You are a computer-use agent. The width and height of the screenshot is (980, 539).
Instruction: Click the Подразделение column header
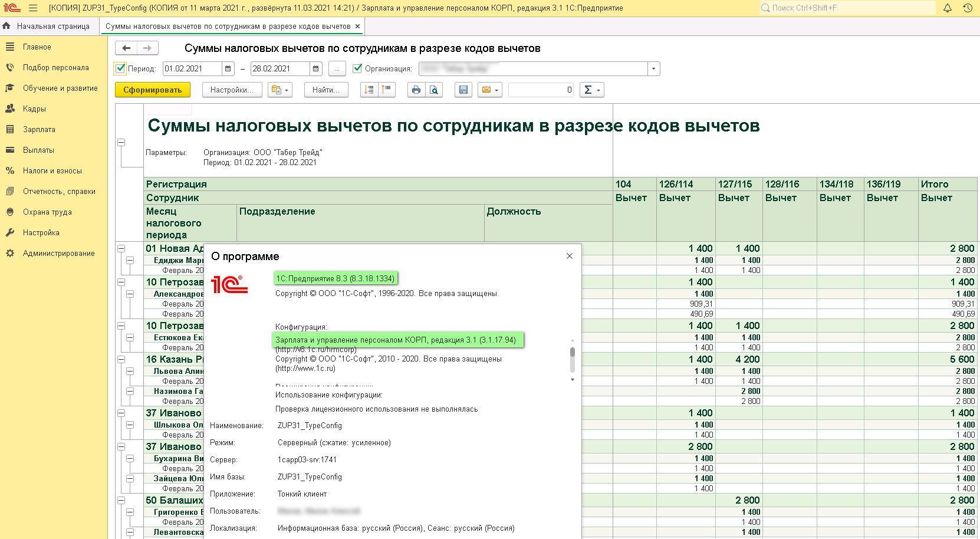pos(361,223)
